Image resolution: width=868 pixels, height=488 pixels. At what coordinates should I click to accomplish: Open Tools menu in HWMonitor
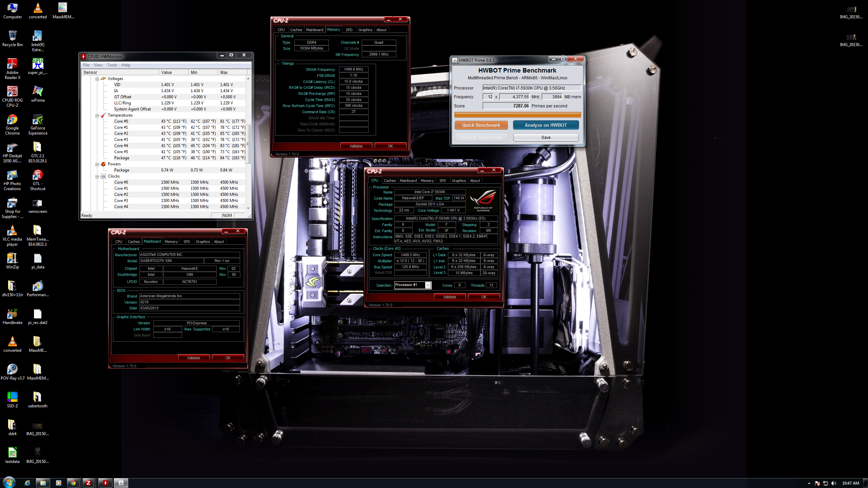(112, 65)
